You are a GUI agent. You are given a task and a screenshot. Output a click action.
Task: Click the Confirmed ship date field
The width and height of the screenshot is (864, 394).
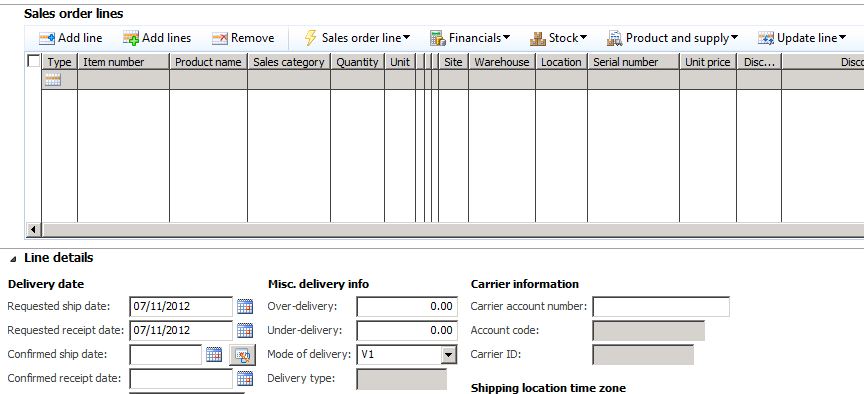[x=166, y=354]
